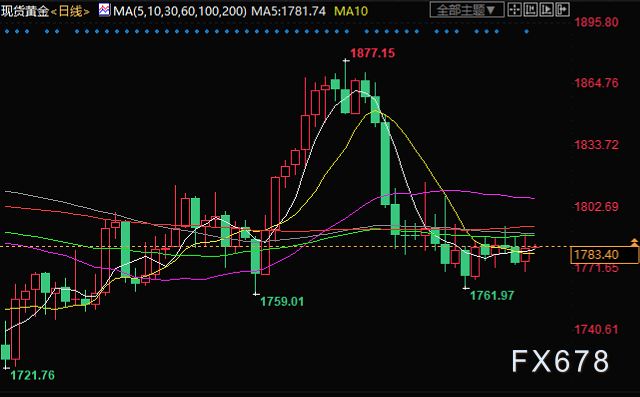The image size is (640, 397).
Task: Click the 1895.80 price axis label
Action: (x=596, y=22)
